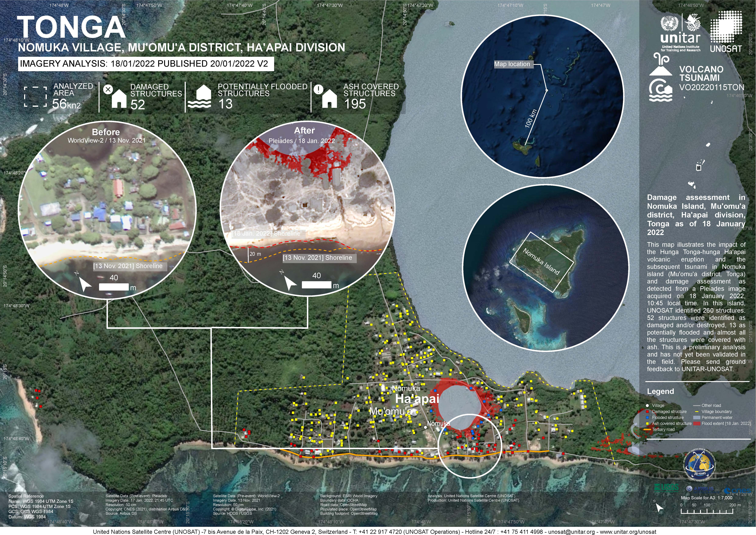Click the Satellite Data (Post-event): Pleiades text
Image resolution: width=756 pixels, height=535 pixels.
coord(136,496)
